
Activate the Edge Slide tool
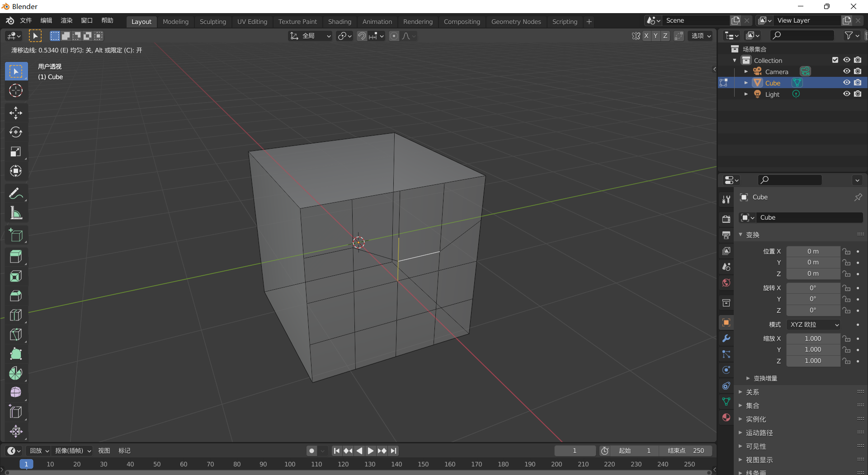point(16,412)
